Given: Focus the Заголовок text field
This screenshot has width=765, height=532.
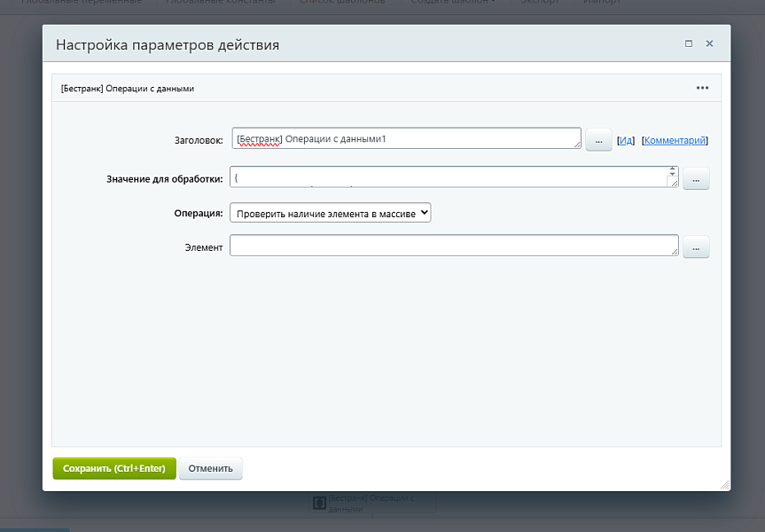Looking at the screenshot, I should pos(403,138).
